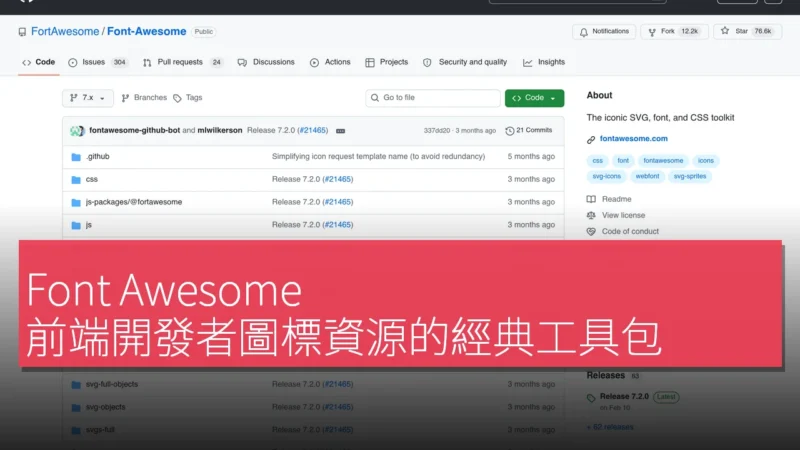
Task: Click folder icon beside js-packages/@fortawesome
Action: 76,203
